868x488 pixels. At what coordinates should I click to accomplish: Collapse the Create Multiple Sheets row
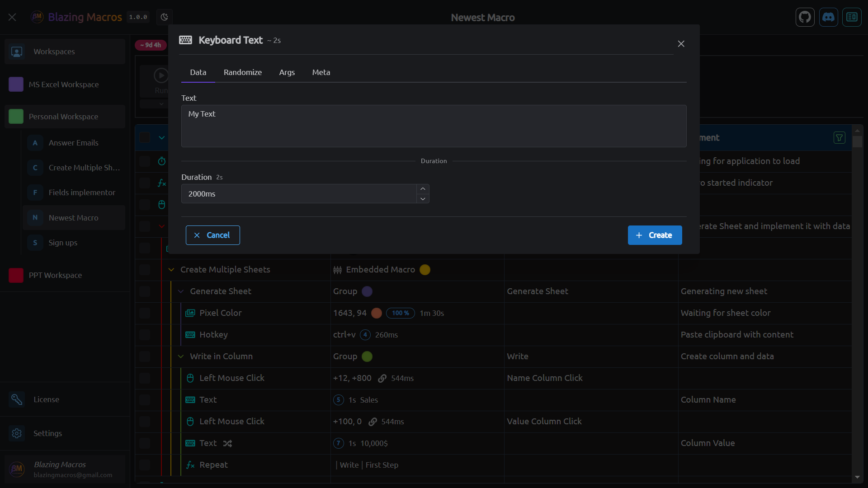(x=171, y=270)
